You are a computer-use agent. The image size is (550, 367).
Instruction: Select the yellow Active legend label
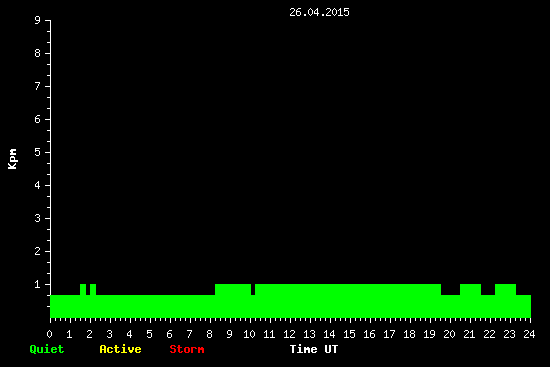[x=120, y=349]
